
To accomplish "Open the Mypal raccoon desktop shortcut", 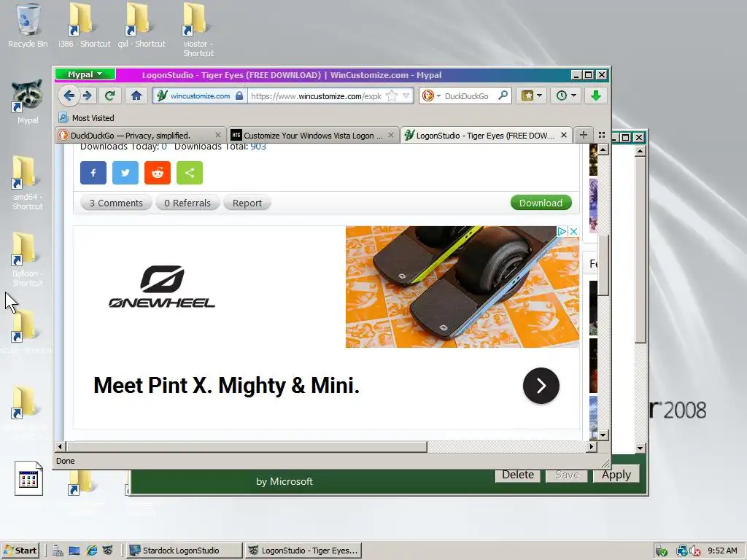I will coord(28,101).
